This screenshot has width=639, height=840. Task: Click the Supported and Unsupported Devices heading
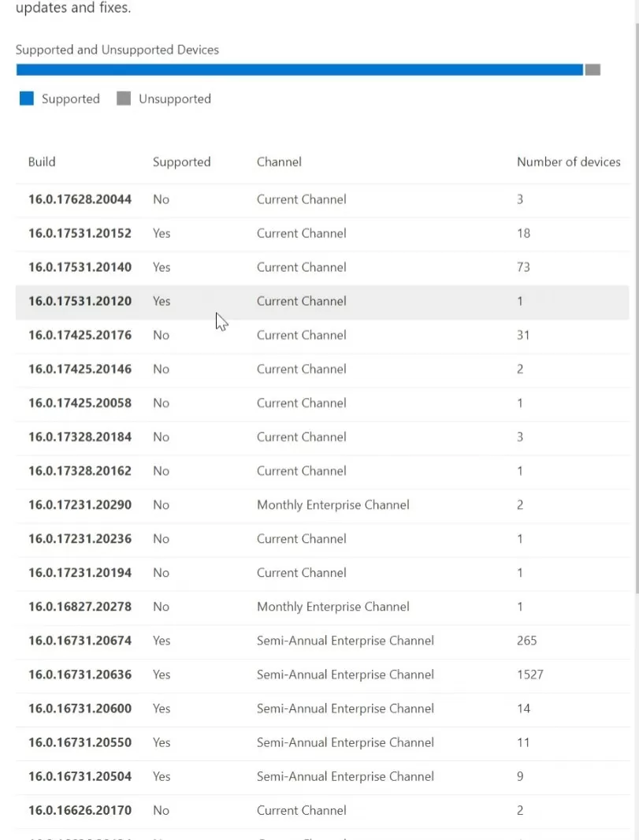pos(117,50)
